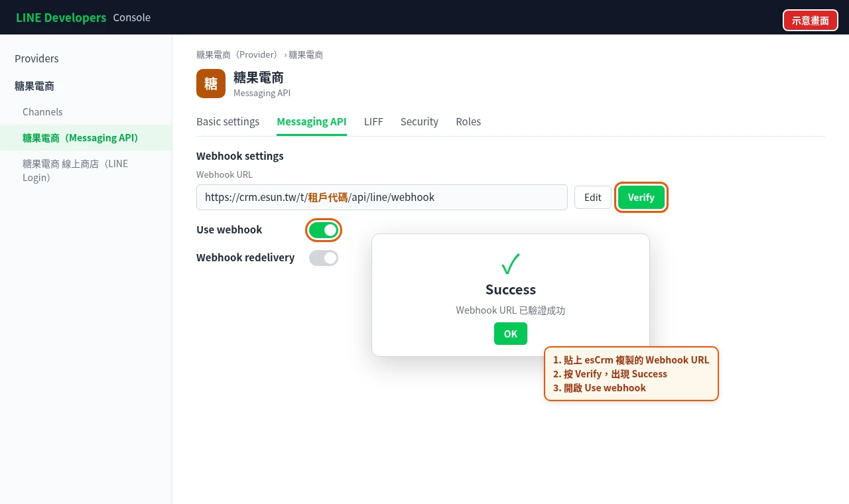Click the Webhook settings heading
Screen dimensions: 849x504
coord(240,156)
